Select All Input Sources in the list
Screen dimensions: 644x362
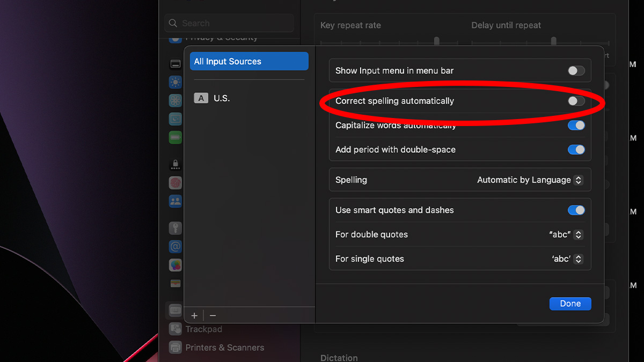click(248, 61)
